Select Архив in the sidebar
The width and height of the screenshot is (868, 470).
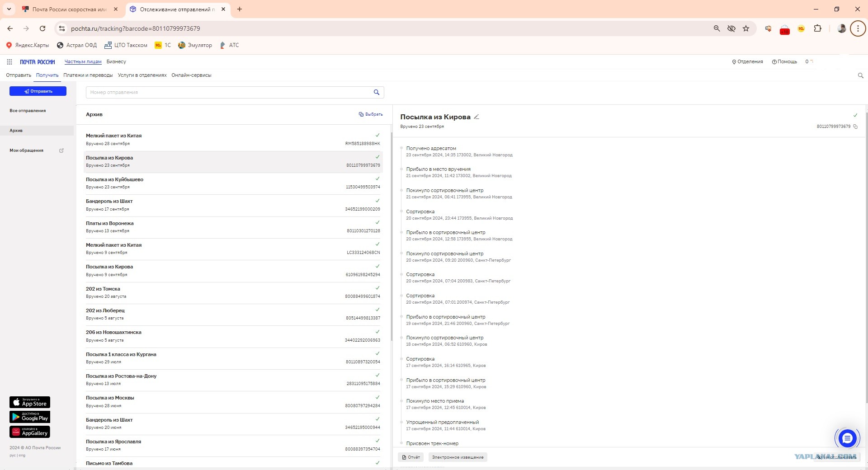tap(37, 131)
